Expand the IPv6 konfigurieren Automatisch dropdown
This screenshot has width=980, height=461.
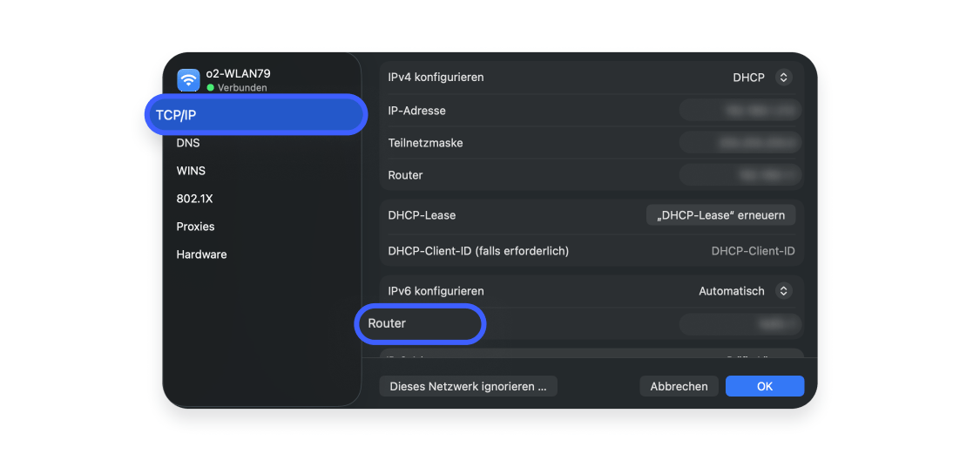pos(745,291)
